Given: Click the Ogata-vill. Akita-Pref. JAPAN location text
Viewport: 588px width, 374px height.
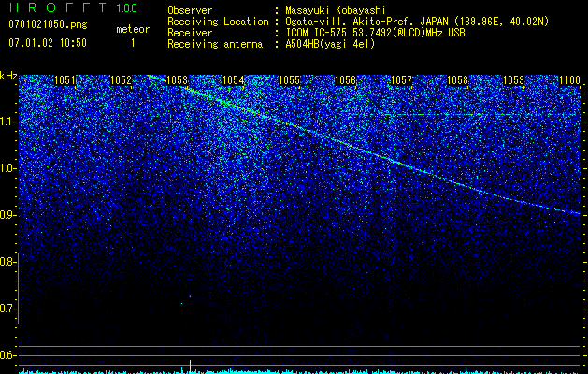Looking at the screenshot, I should (417, 22).
